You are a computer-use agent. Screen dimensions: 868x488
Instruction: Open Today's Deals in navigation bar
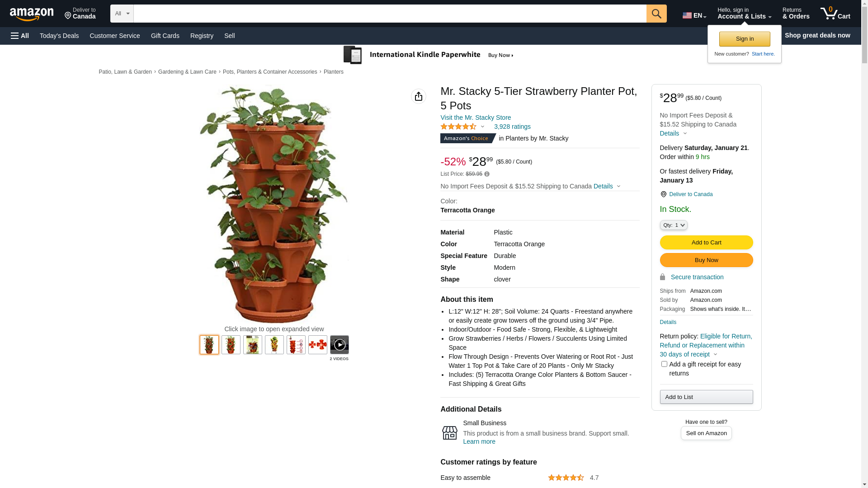[59, 36]
